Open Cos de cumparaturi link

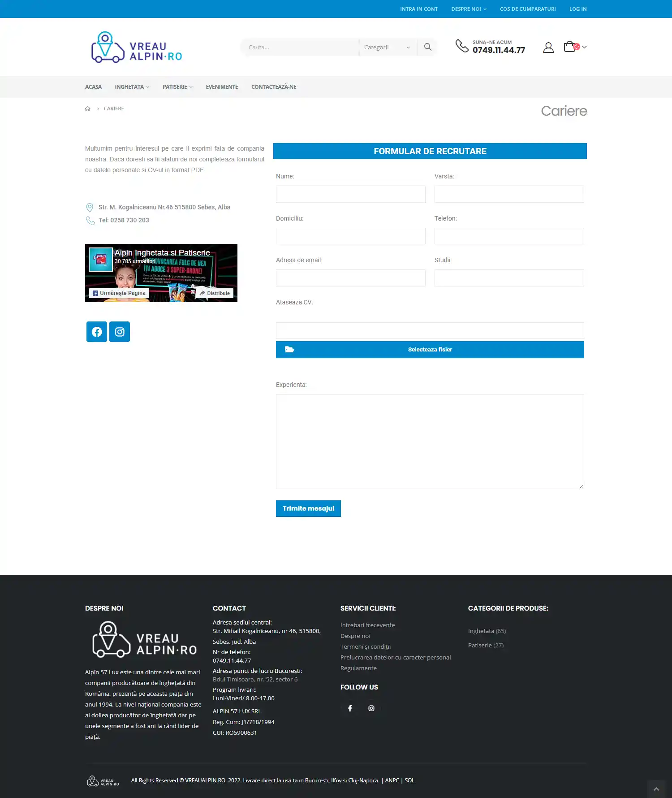[528, 9]
